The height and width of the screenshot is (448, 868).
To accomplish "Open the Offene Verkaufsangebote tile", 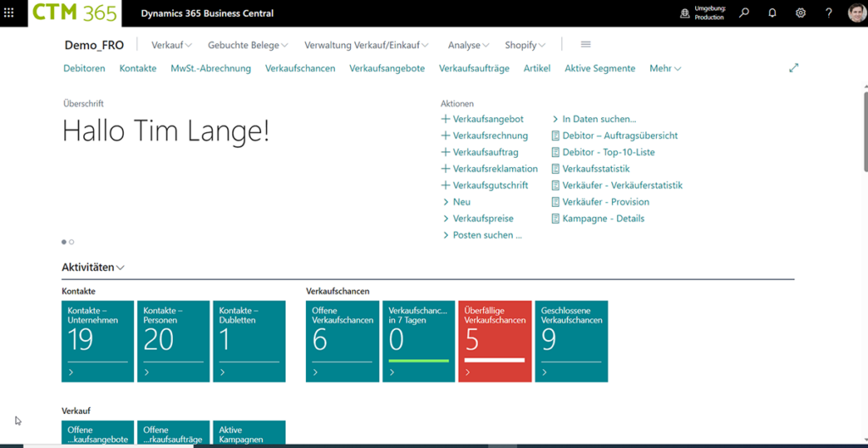I will 97,433.
